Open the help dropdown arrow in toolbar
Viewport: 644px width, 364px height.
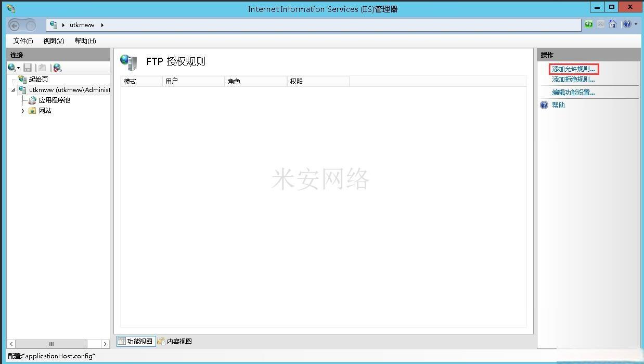636,24
